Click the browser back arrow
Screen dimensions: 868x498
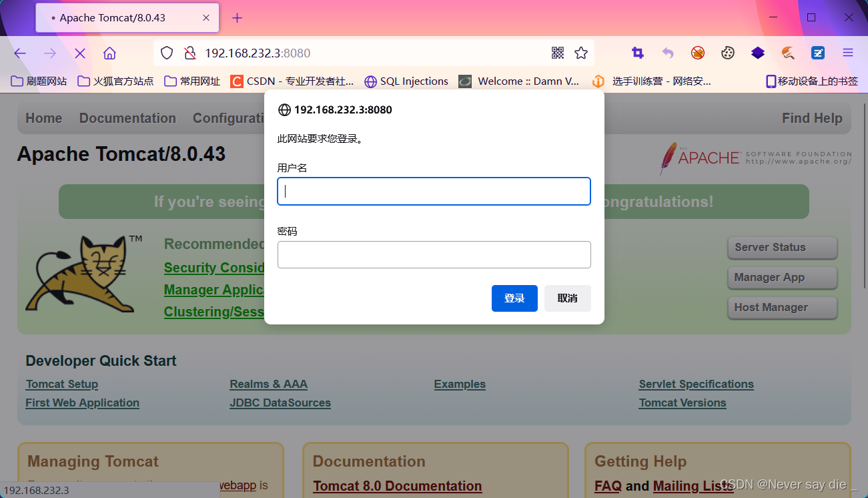pyautogui.click(x=20, y=53)
